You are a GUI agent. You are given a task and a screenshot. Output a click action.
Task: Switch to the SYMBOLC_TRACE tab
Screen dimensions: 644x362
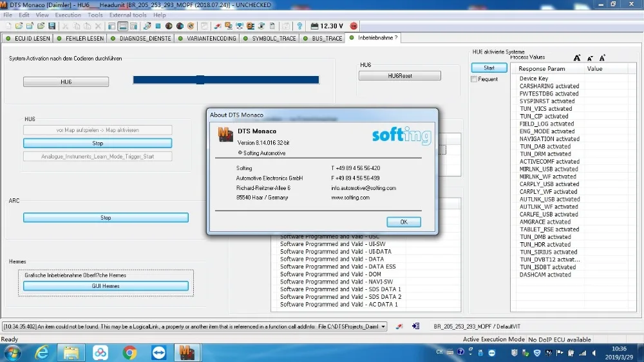[x=269, y=38]
